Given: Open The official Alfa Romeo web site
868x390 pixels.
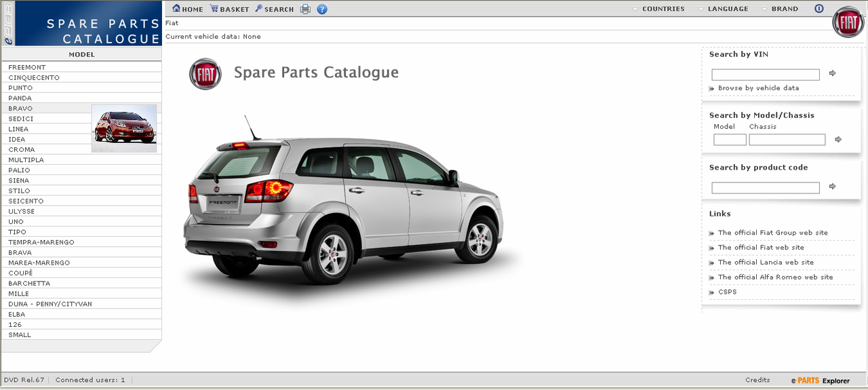Looking at the screenshot, I should (775, 277).
